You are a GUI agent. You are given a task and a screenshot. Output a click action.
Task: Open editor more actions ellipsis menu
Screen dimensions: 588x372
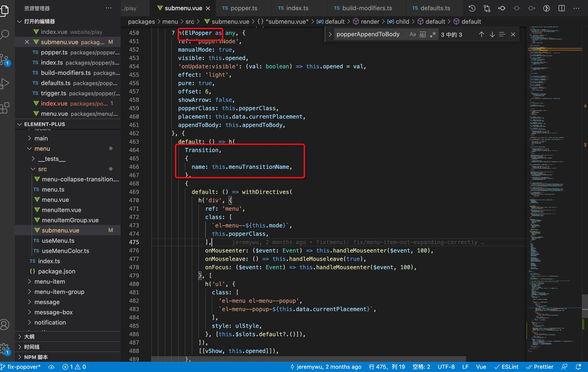[576, 8]
